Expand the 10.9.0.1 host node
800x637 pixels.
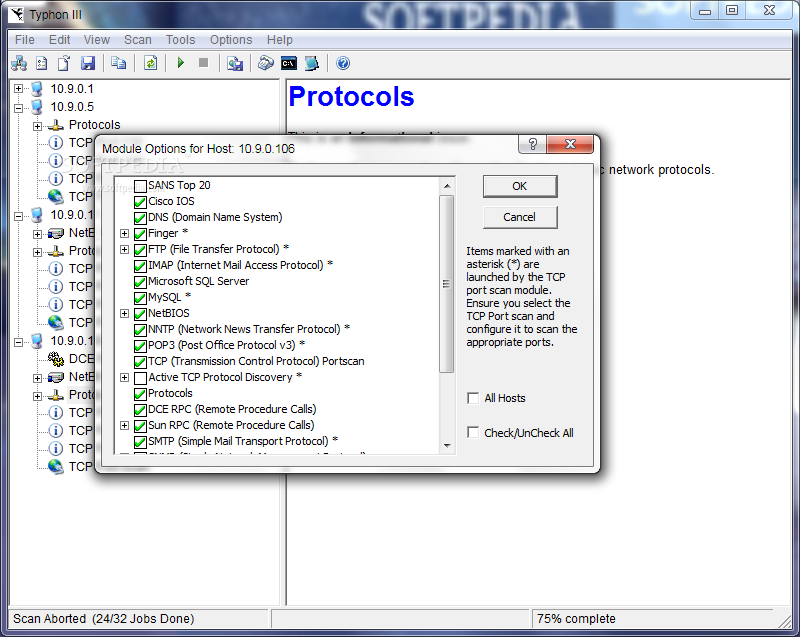(19, 89)
